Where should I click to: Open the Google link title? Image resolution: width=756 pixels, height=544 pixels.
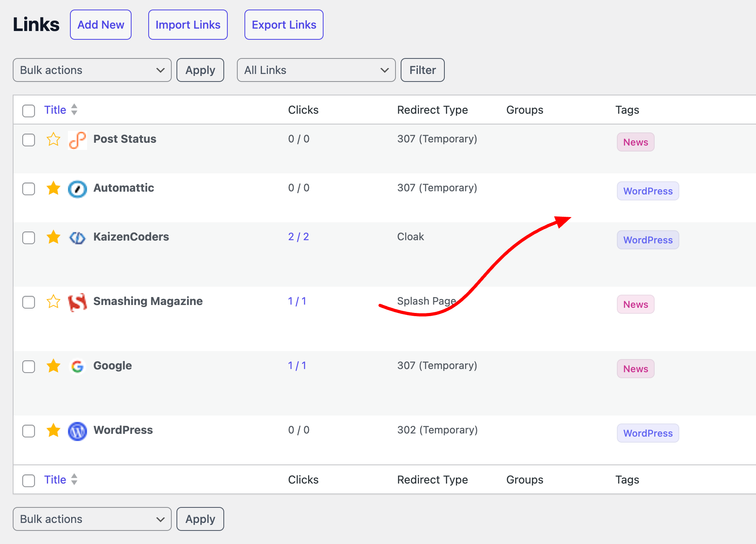112,365
